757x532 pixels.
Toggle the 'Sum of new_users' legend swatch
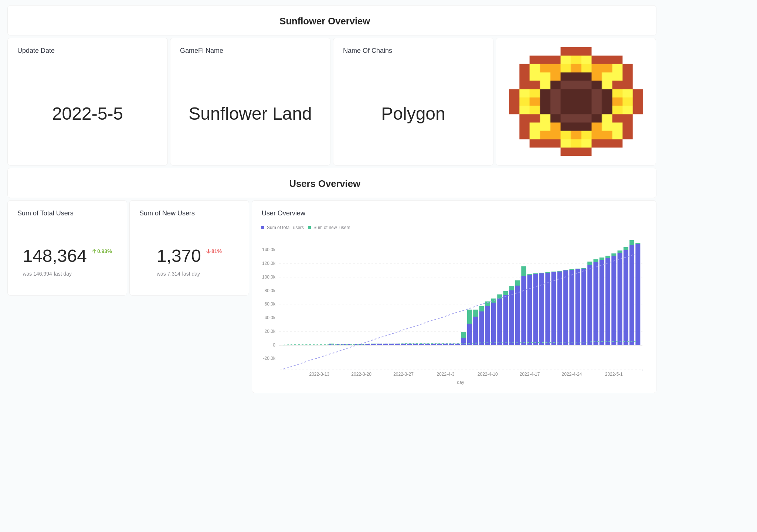pyautogui.click(x=309, y=228)
